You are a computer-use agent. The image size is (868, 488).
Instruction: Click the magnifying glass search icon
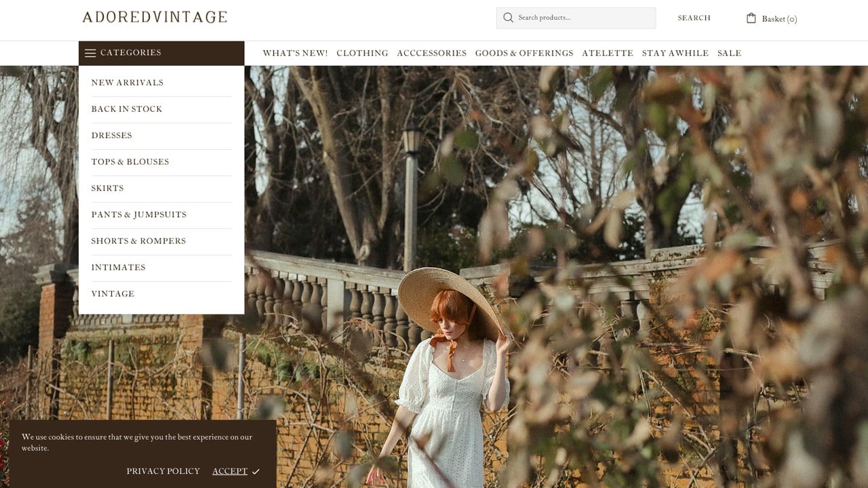coord(508,18)
